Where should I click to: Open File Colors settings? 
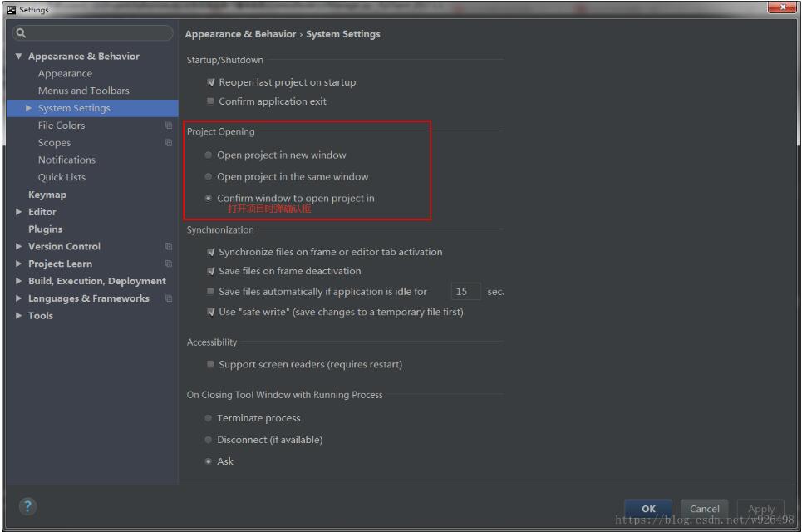pyautogui.click(x=62, y=126)
